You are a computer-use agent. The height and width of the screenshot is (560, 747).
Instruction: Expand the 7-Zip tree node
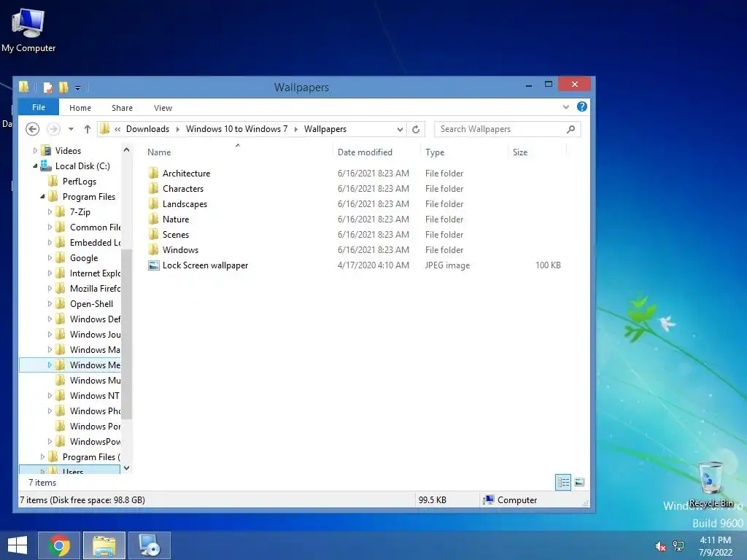pos(50,212)
